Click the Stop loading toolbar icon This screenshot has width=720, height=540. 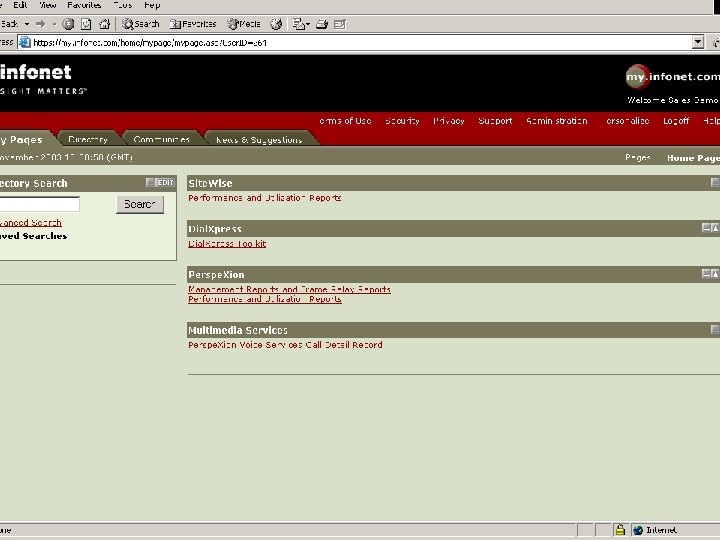[68, 24]
